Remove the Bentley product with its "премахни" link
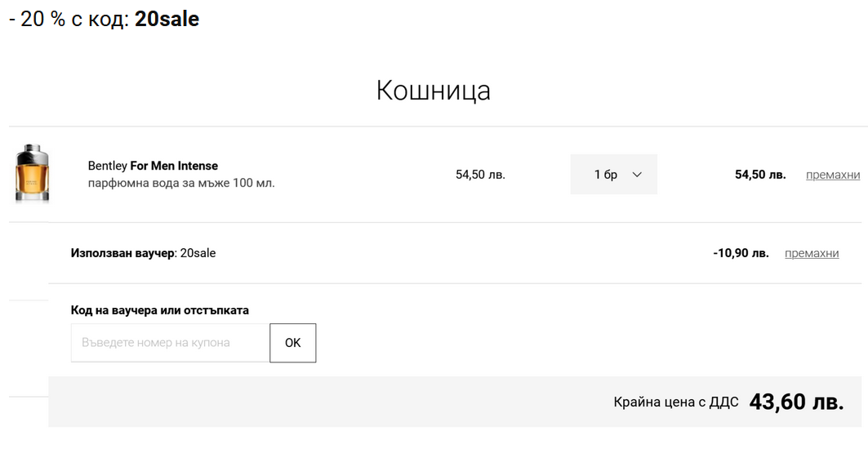 pos(832,175)
